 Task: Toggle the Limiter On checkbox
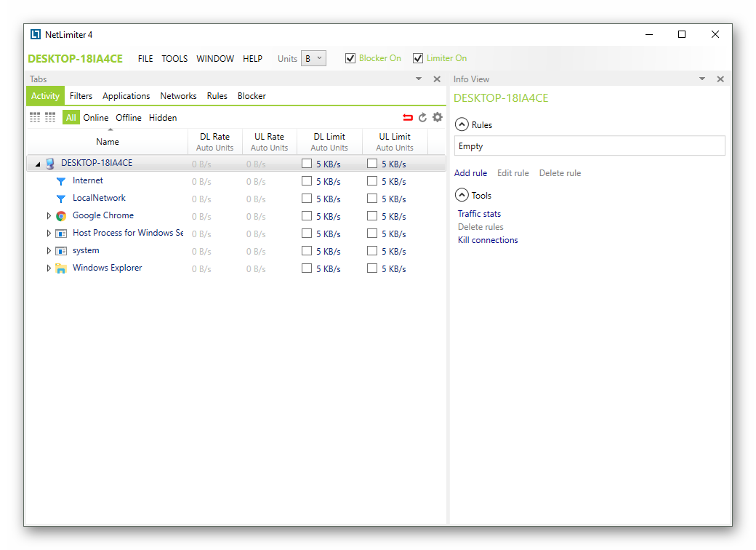click(x=418, y=58)
